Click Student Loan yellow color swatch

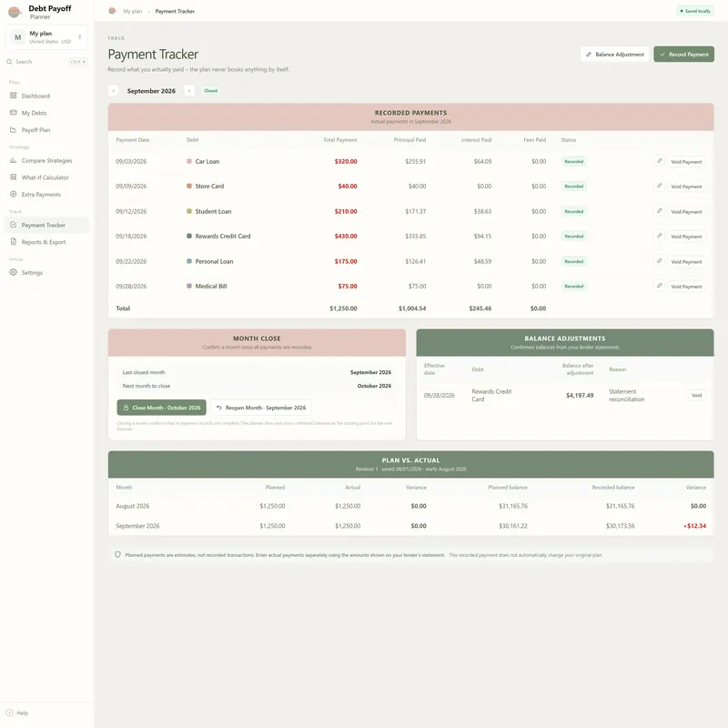pyautogui.click(x=189, y=211)
